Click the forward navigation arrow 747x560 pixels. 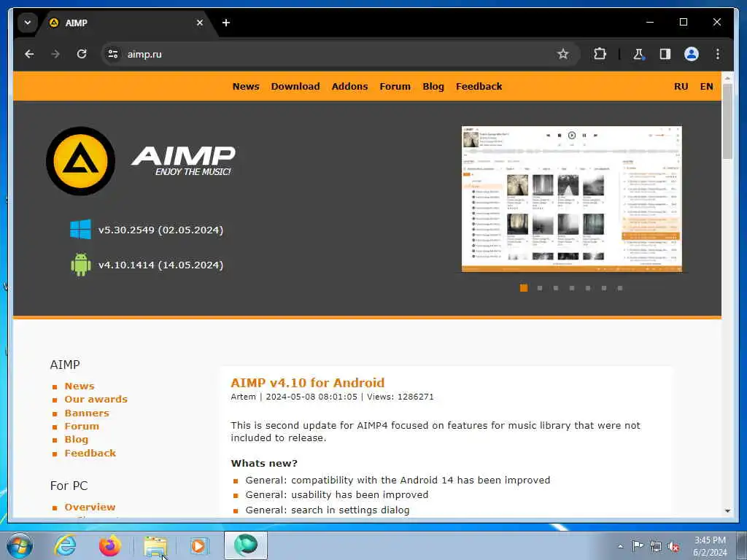[55, 54]
